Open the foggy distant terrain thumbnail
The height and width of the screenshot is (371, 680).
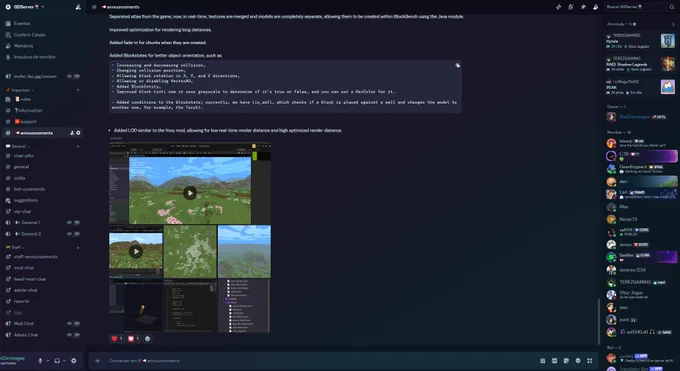pos(244,251)
